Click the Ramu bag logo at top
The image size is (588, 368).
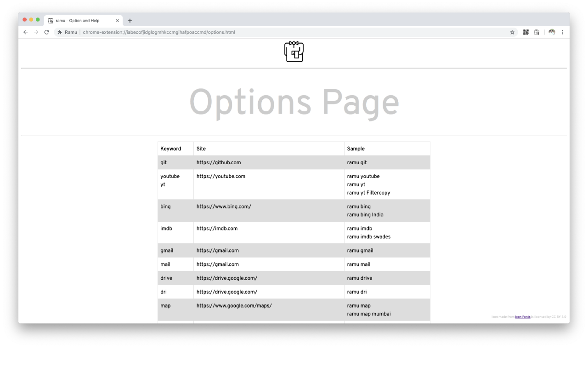(294, 52)
